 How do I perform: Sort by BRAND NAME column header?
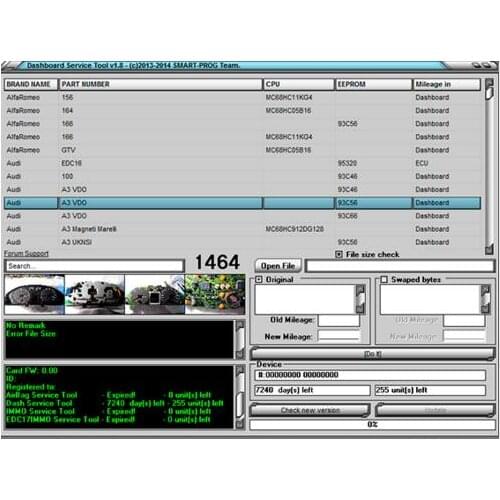point(31,84)
